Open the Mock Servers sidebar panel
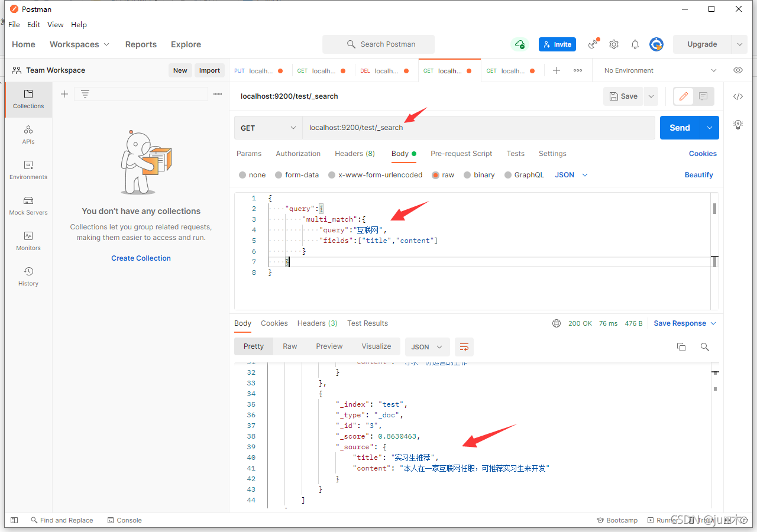Image resolution: width=757 pixels, height=532 pixels. [28, 206]
